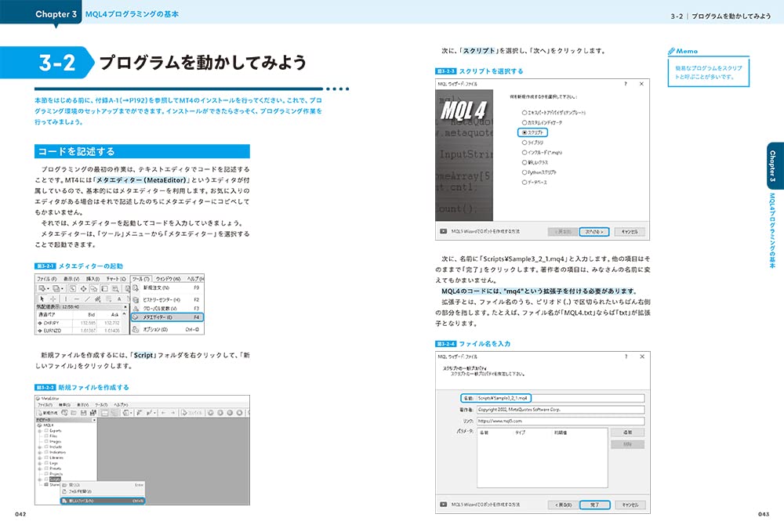Select the ライブラリ radio button
Screen dimensions: 784x532
[524, 143]
